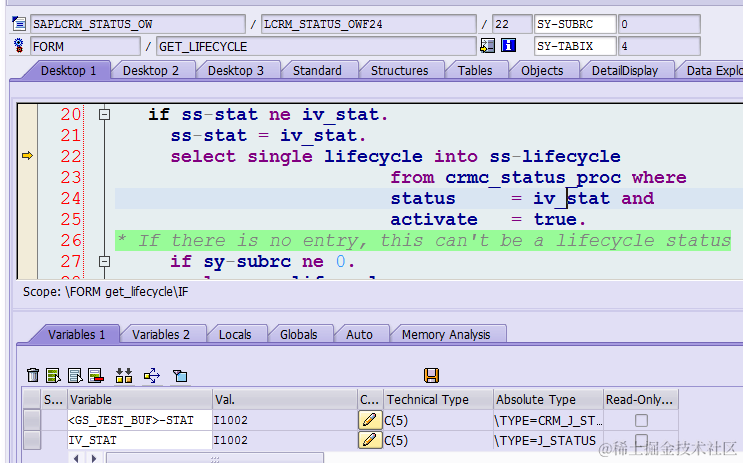
Task: Click the pencil icon for IV_STAT
Action: (x=370, y=440)
